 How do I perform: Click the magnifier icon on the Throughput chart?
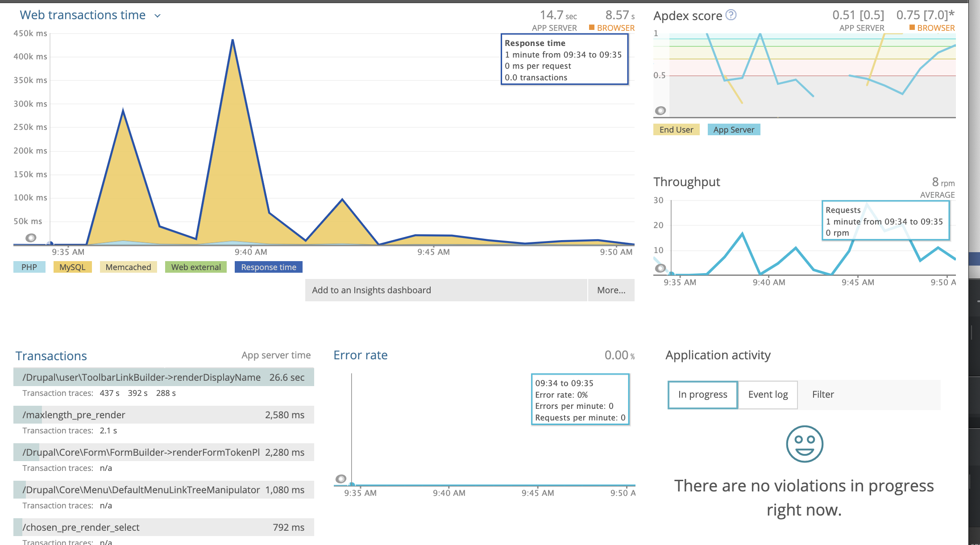point(660,269)
